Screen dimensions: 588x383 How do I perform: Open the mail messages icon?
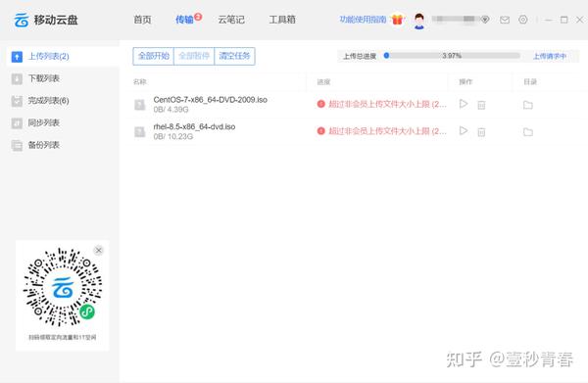pyautogui.click(x=505, y=20)
